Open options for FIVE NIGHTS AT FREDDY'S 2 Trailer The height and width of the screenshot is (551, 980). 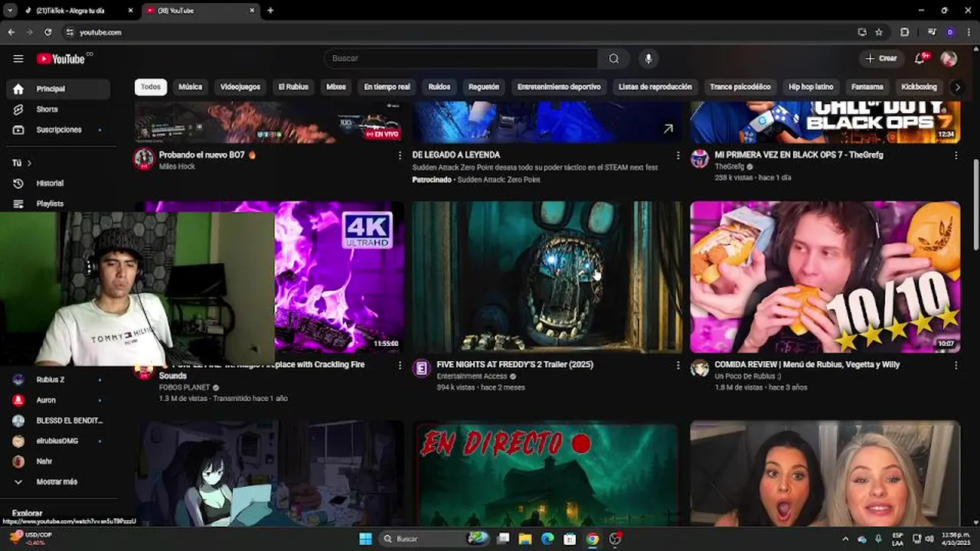point(678,366)
